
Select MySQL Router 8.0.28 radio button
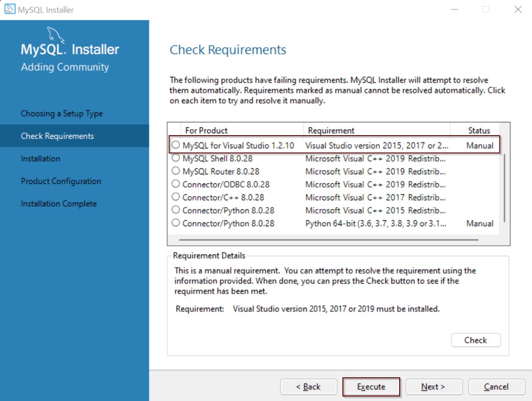coord(175,171)
